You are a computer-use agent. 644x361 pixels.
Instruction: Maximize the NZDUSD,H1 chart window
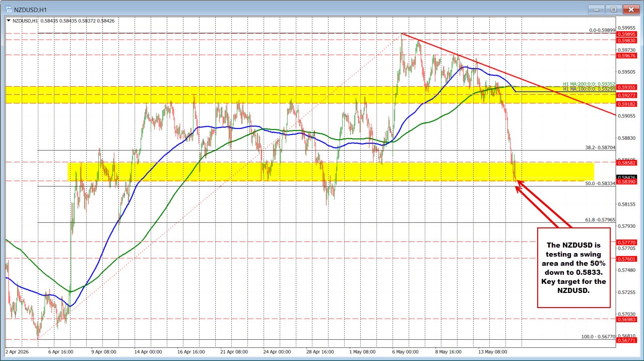click(x=614, y=9)
